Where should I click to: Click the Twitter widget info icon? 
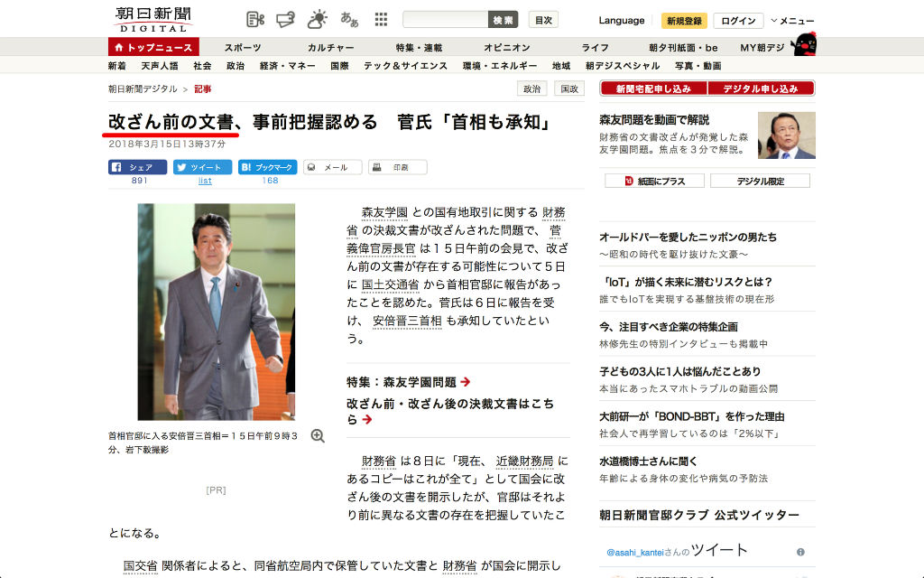click(x=800, y=552)
